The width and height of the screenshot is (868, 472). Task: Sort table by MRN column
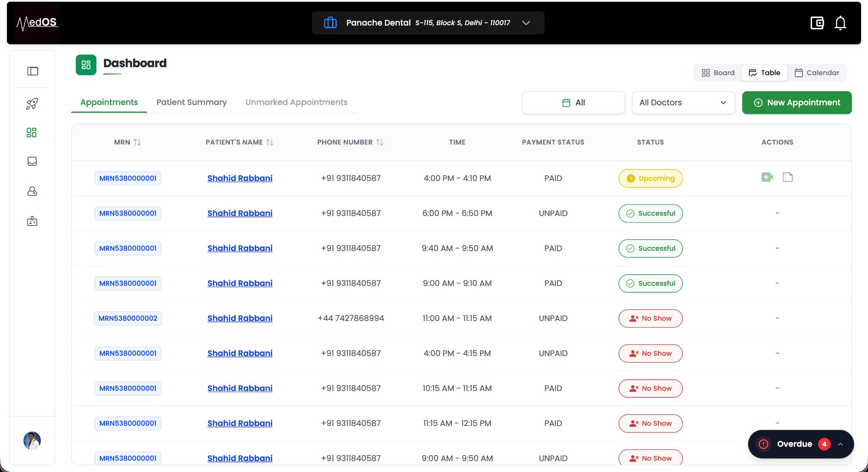[137, 142]
